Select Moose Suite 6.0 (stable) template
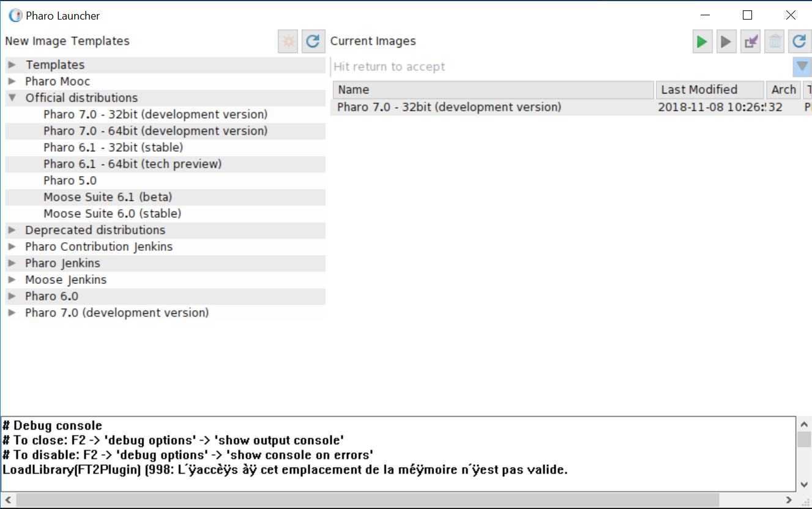The image size is (812, 509). (165, 214)
